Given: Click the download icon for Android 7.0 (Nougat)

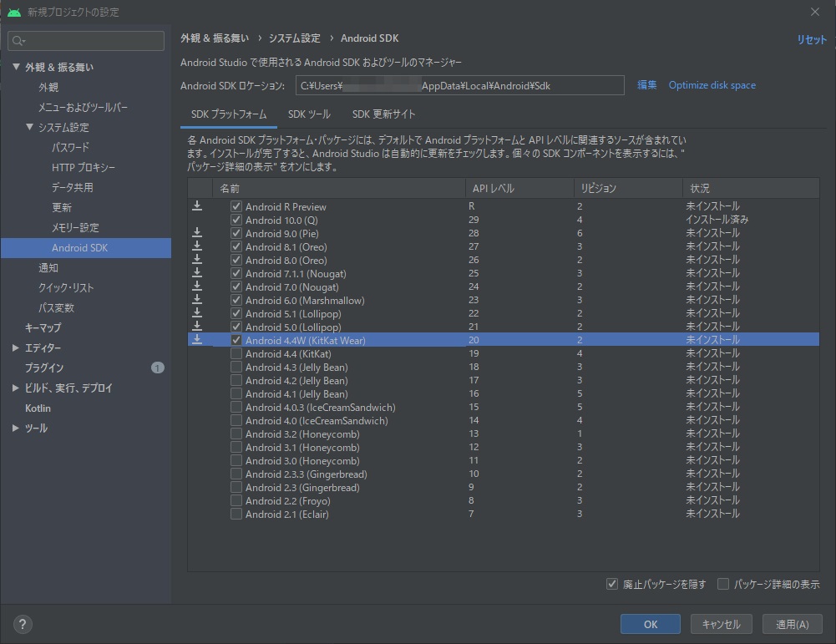Looking at the screenshot, I should pos(198,287).
